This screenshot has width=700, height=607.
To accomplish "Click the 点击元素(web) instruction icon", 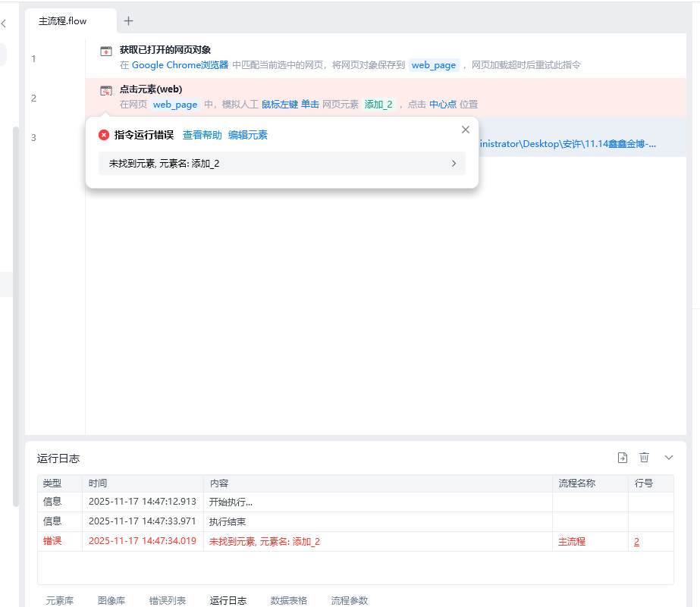I will click(x=106, y=91).
